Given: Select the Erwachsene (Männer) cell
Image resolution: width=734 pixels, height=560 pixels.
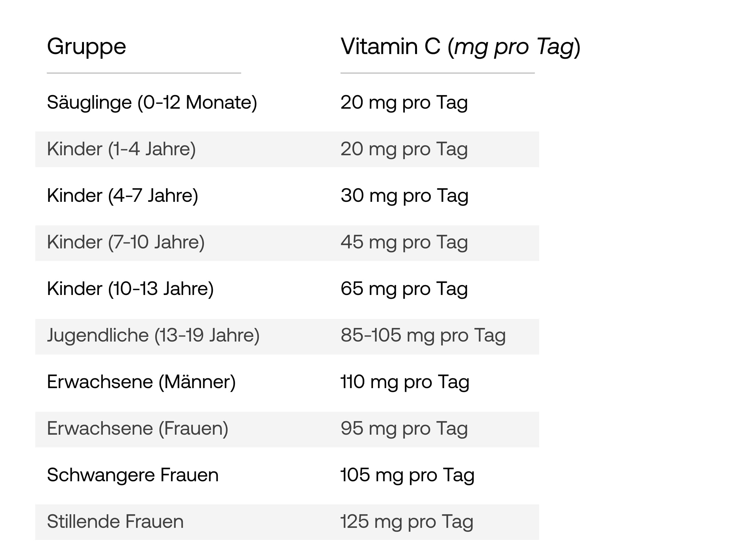Looking at the screenshot, I should click(141, 382).
